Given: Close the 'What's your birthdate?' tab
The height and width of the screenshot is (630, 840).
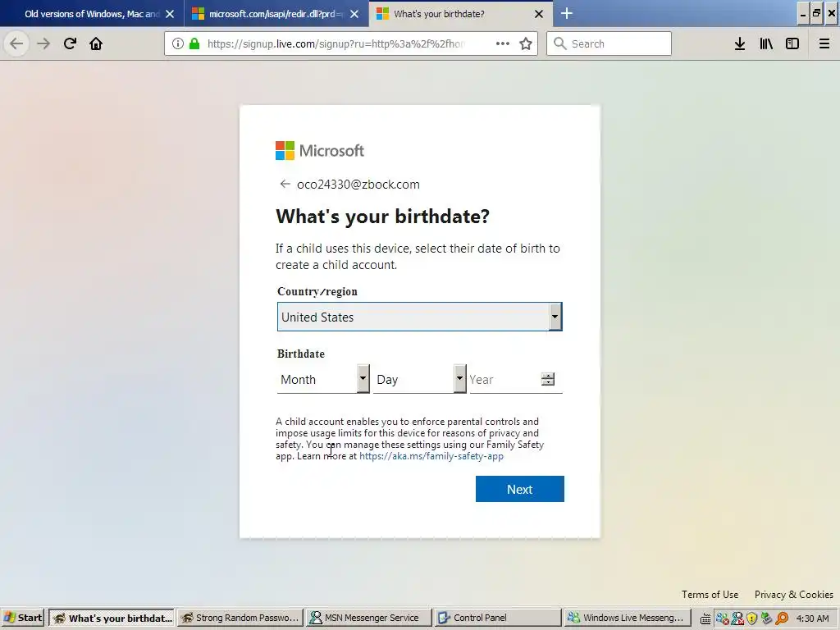Looking at the screenshot, I should [x=539, y=14].
